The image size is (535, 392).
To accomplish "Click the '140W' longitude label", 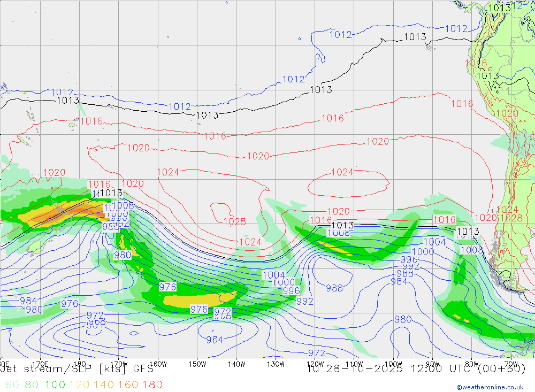I will pos(236,364).
